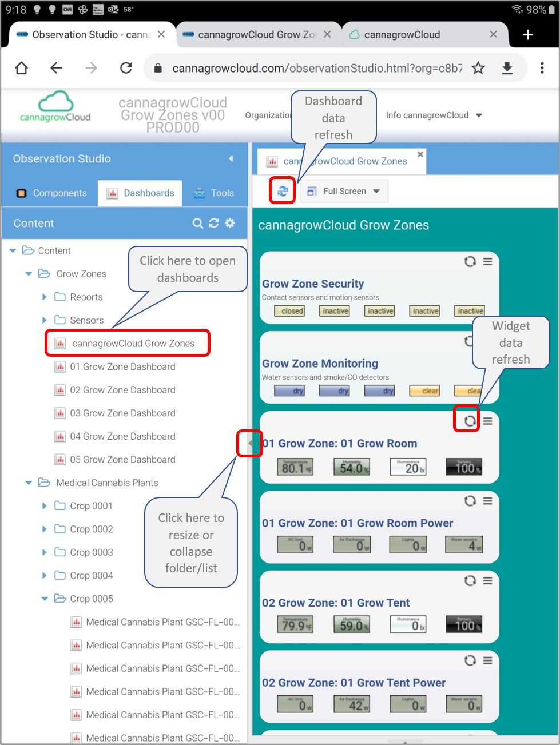The height and width of the screenshot is (745, 560).
Task: Bookmark this page with the star icon
Action: (x=478, y=69)
